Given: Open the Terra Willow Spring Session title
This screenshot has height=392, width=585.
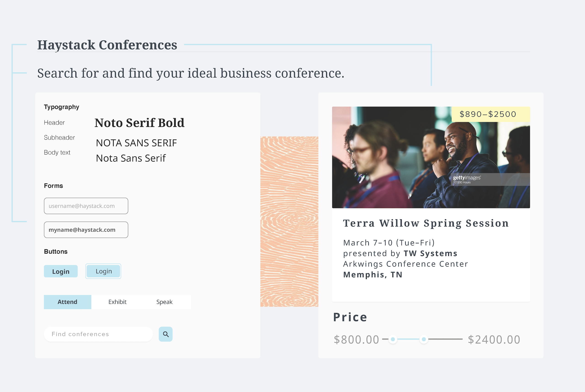Looking at the screenshot, I should pos(426,223).
